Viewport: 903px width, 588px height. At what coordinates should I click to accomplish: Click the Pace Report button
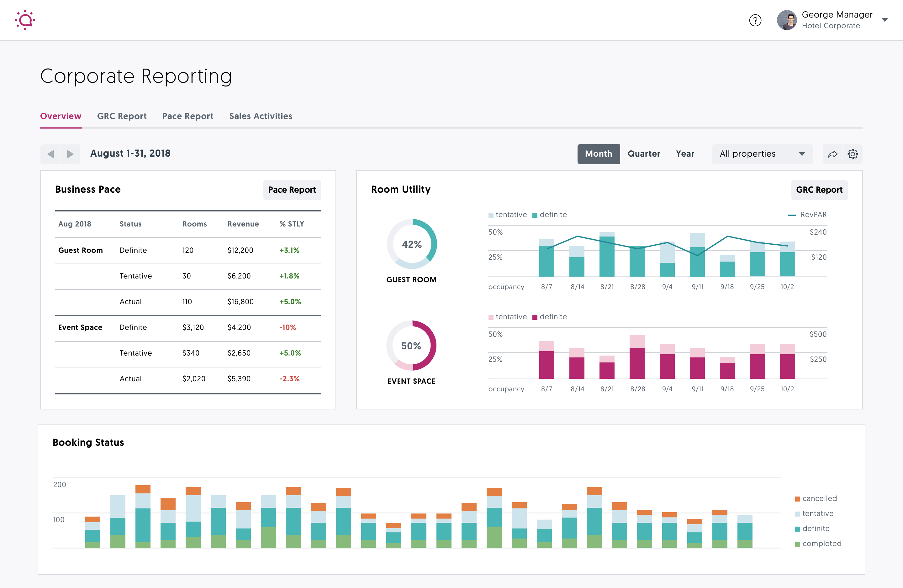tap(292, 190)
